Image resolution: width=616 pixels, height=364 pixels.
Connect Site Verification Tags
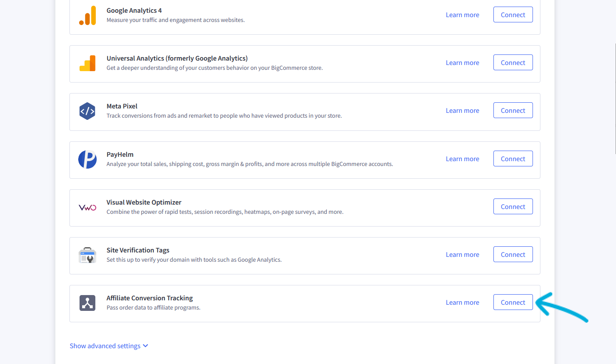coord(513,254)
